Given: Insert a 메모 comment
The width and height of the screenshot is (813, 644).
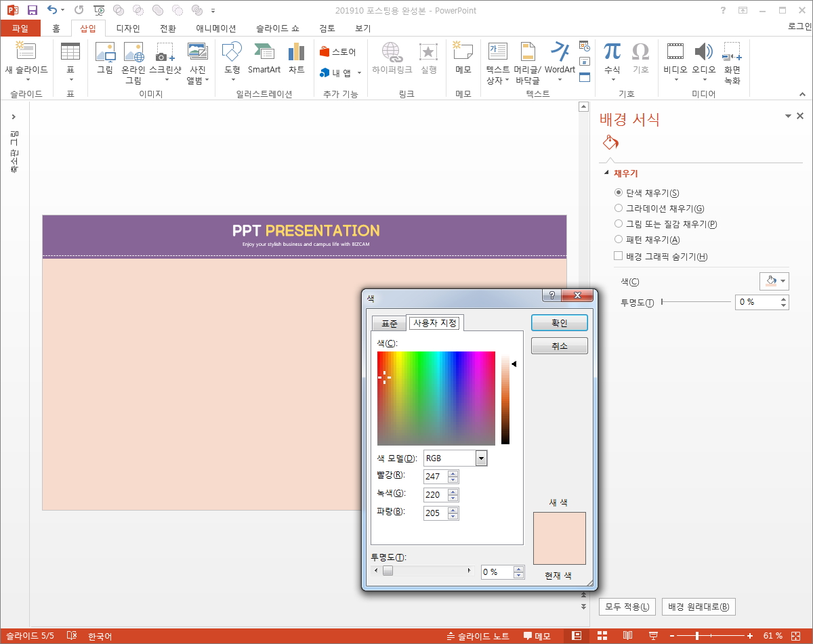Looking at the screenshot, I should [463, 58].
